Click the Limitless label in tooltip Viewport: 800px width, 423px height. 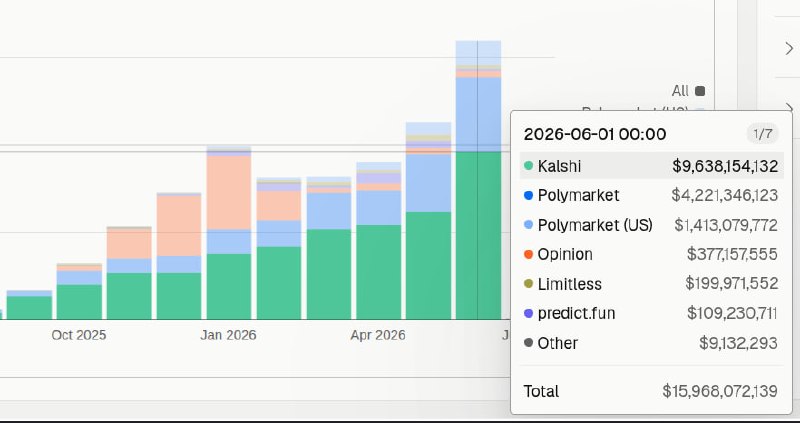tap(569, 284)
